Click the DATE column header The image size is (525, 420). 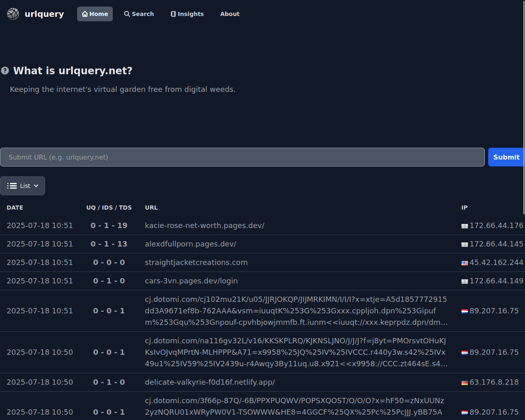coord(15,208)
